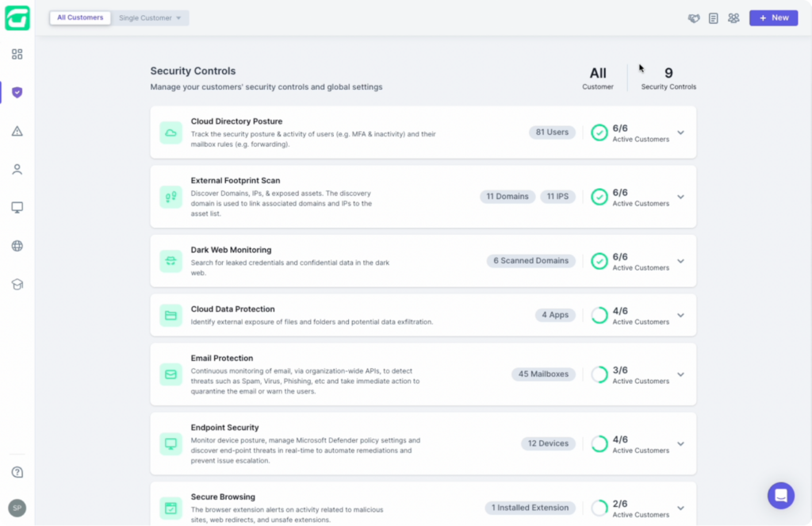
Task: Click the Dark Web Monitoring spy icon
Action: tap(170, 261)
